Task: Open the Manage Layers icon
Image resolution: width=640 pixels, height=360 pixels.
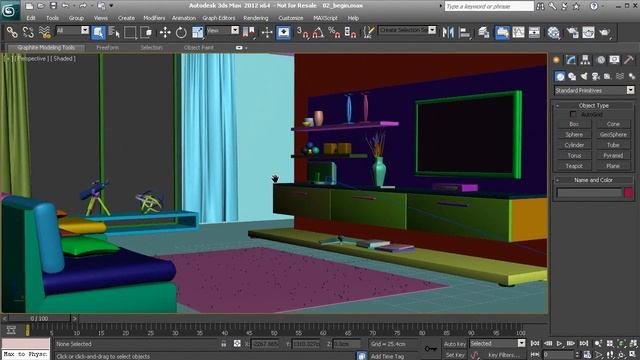Action: [x=484, y=32]
